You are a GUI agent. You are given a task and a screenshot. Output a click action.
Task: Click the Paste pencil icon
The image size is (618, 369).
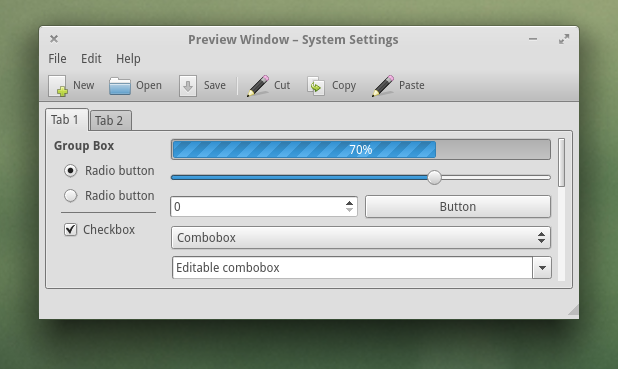383,86
